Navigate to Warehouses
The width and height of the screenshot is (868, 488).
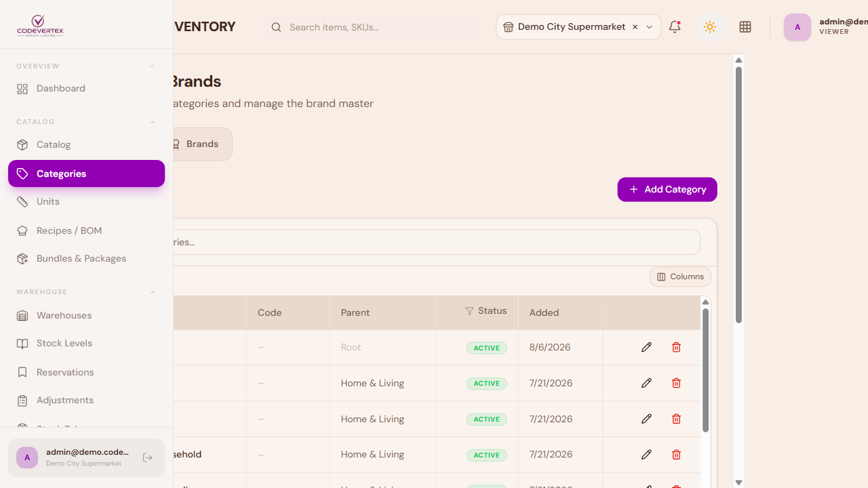click(x=86, y=315)
